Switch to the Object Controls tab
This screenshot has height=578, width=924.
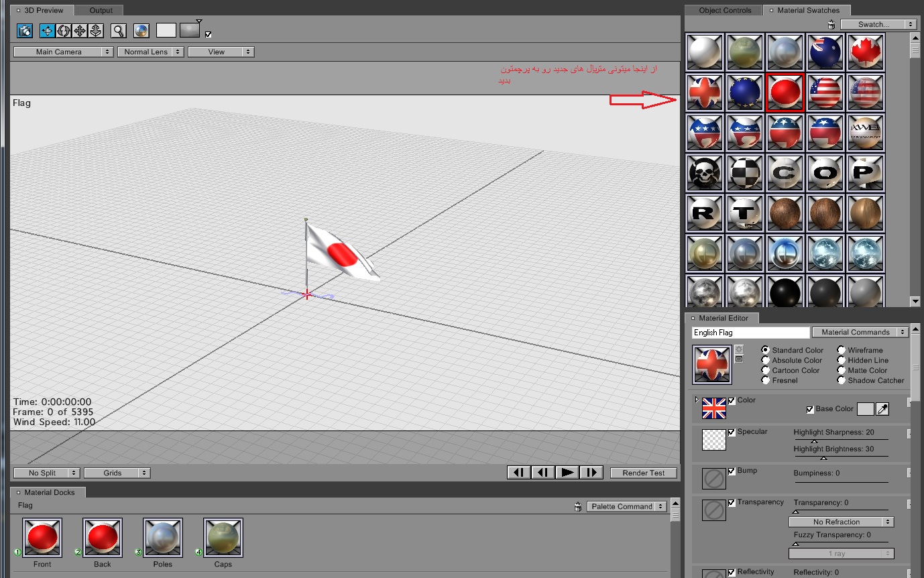point(725,10)
